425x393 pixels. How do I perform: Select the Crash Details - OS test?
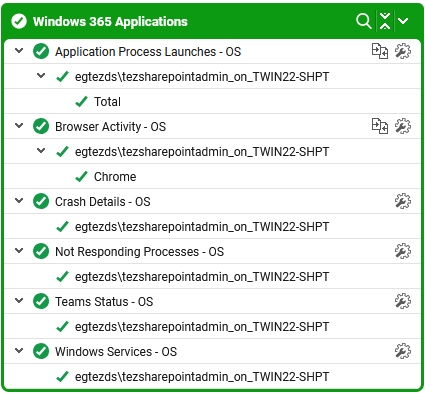click(103, 202)
